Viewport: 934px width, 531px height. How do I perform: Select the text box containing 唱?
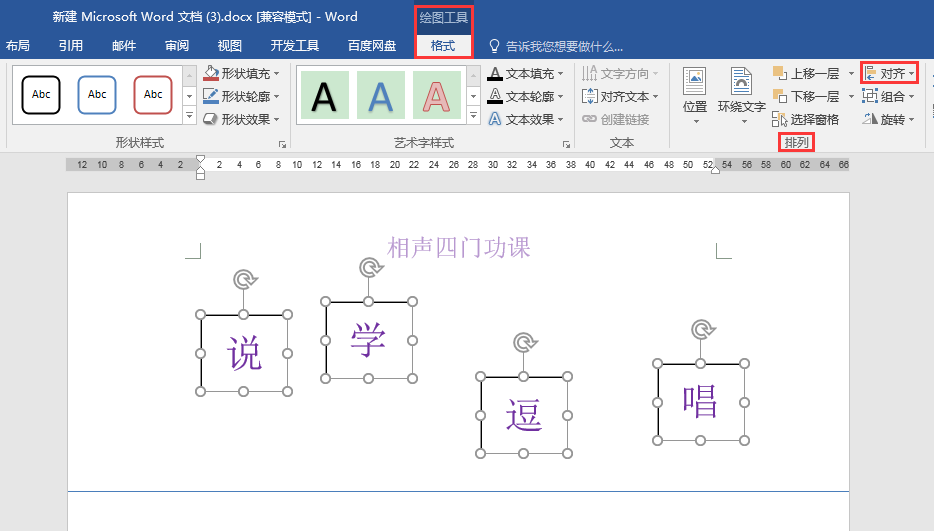[700, 402]
